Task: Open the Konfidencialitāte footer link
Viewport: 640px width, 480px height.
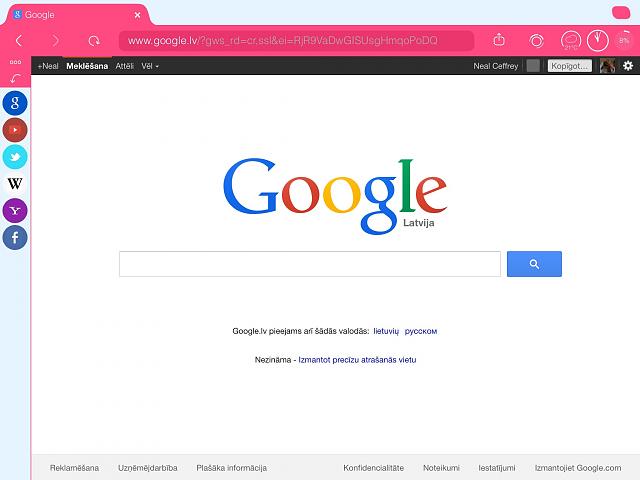Action: (x=373, y=468)
